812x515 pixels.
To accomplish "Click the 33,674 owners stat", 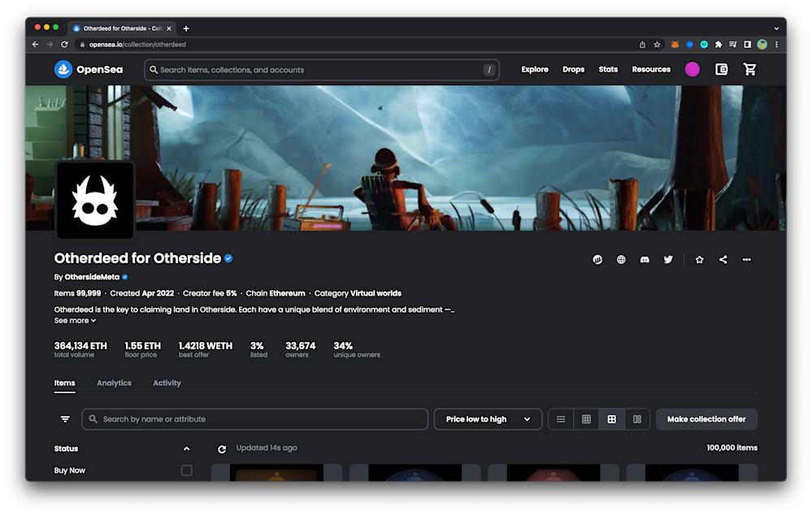I will click(301, 349).
